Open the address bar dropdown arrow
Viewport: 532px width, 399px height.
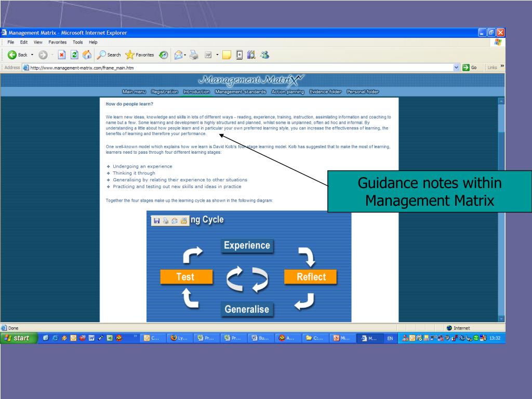(x=456, y=68)
